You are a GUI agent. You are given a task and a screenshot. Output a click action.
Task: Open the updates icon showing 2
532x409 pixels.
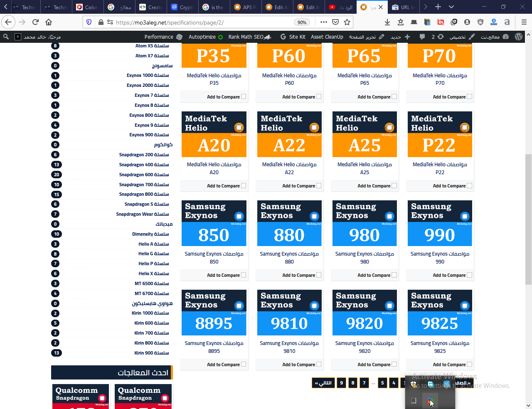tap(437, 37)
